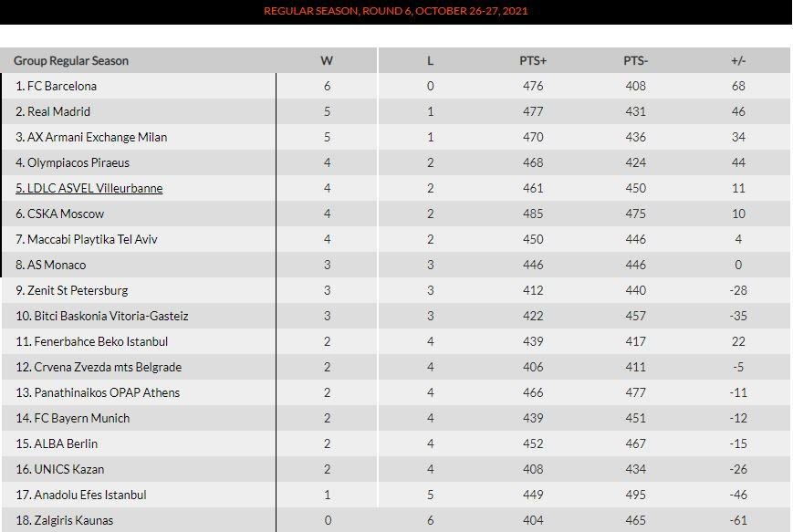This screenshot has height=532, width=793.
Task: Click Olympiacos Piraeus team name
Action: [72, 162]
